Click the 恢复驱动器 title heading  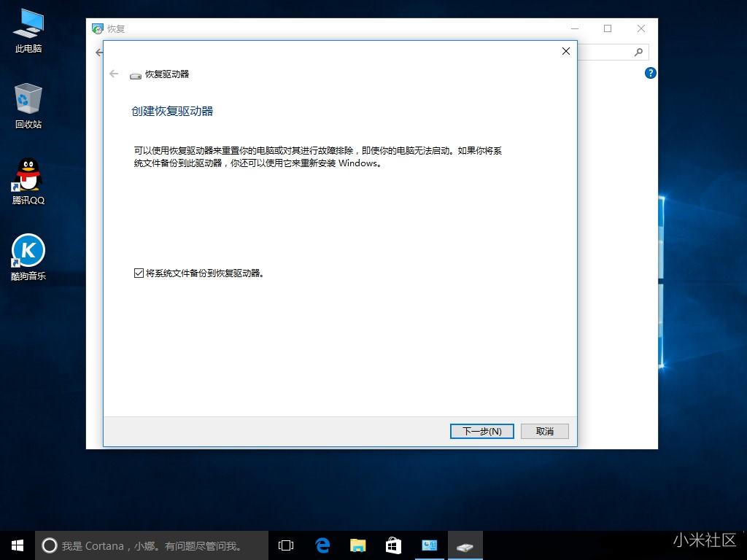pos(166,74)
